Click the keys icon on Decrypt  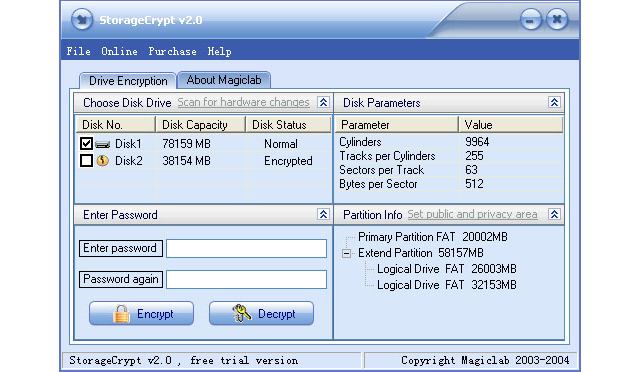[x=242, y=314]
